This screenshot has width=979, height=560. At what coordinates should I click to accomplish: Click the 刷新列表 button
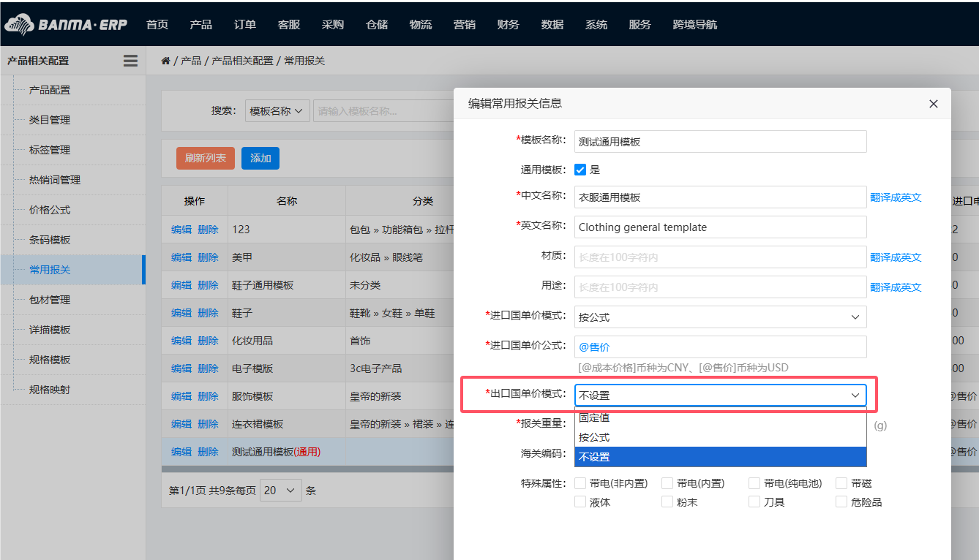pos(205,158)
